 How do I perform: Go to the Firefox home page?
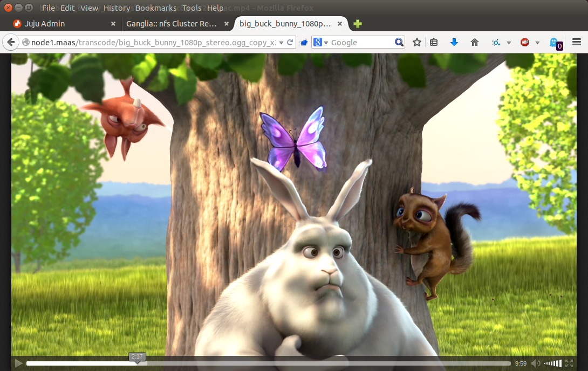(475, 43)
